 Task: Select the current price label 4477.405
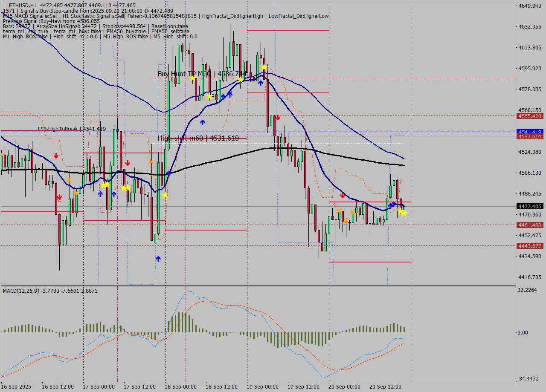[529, 207]
